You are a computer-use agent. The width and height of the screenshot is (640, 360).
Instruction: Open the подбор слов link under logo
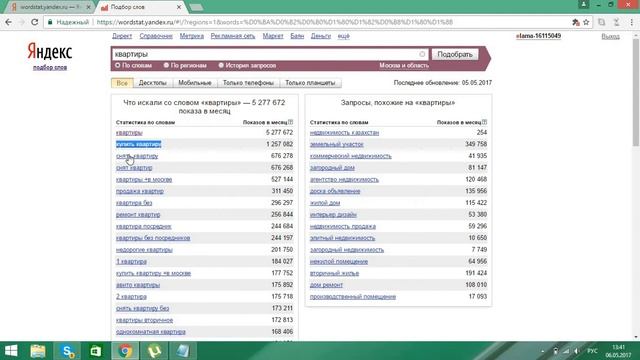pyautogui.click(x=50, y=67)
